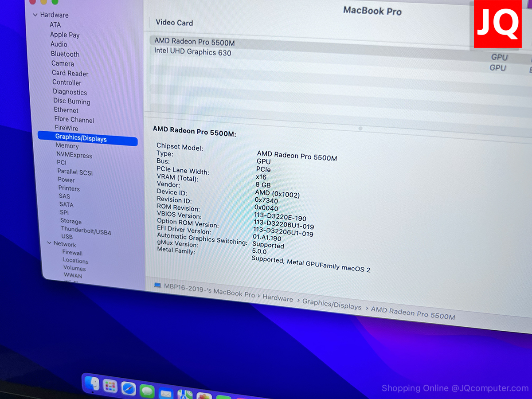This screenshot has height=399, width=532.
Task: Select ATA in the sidebar
Action: (x=55, y=25)
